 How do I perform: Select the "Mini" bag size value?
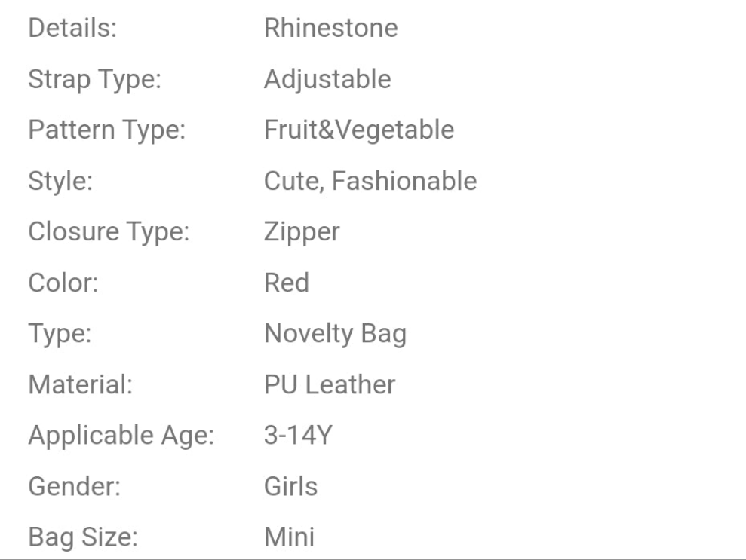(x=289, y=538)
